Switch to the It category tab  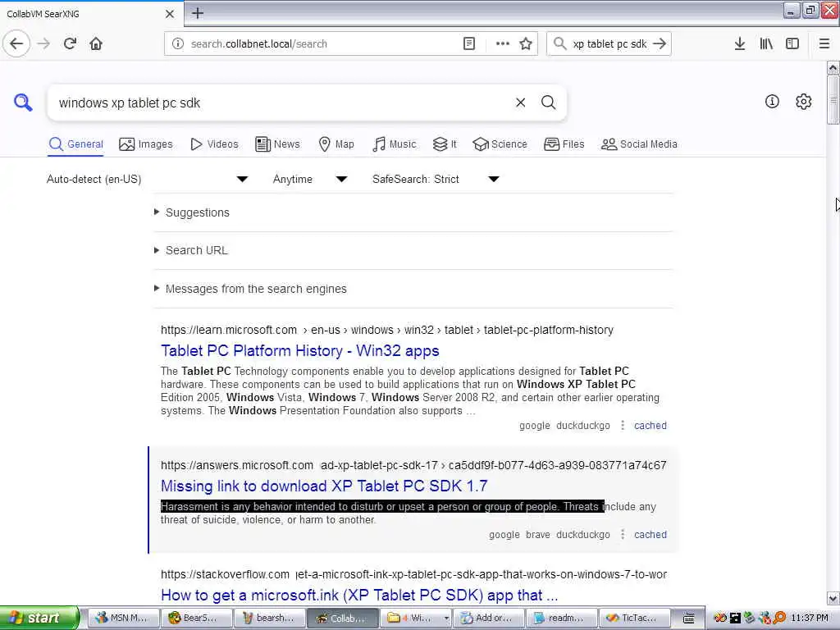(x=445, y=144)
